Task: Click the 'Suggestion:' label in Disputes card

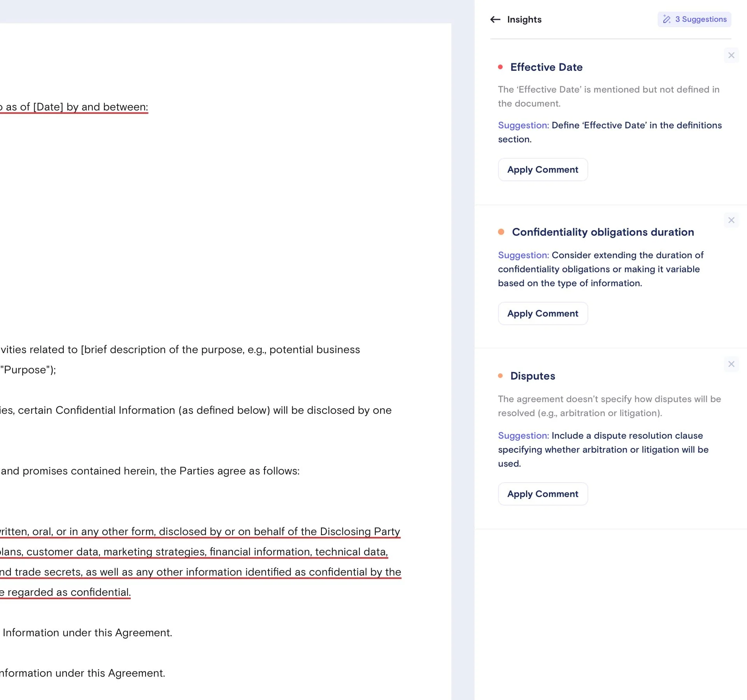Action: click(x=523, y=436)
